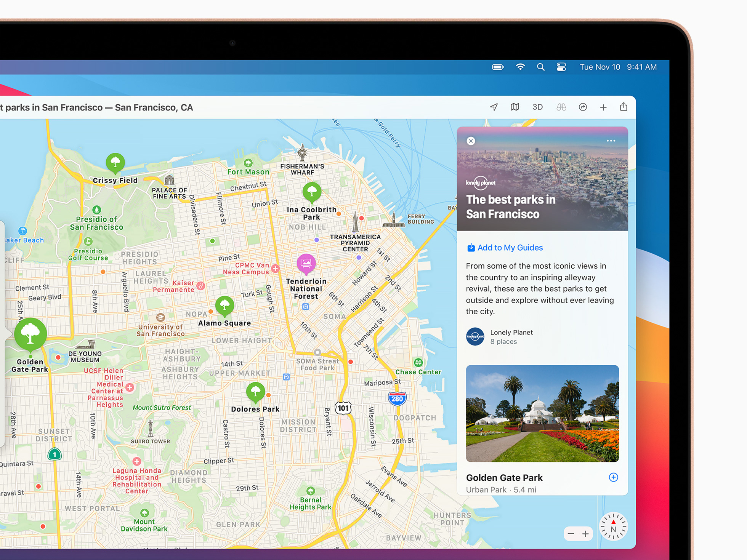Select the Tenderloin National Forest pink pin
747x560 pixels.
tap(306, 263)
